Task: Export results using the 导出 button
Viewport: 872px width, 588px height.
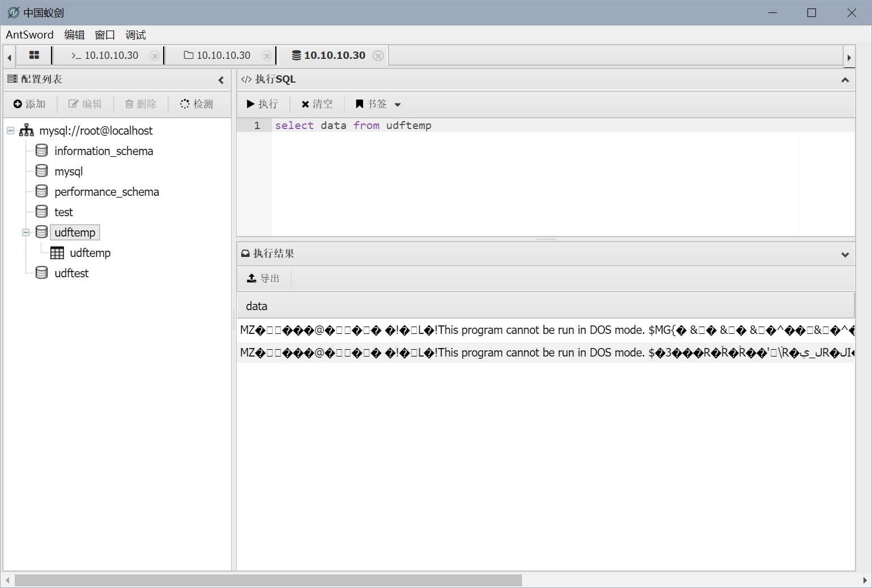Action: pos(263,278)
